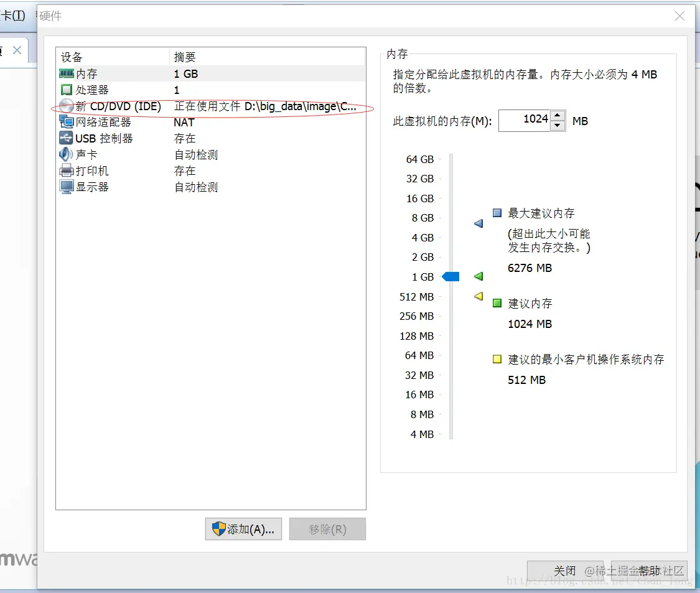Close the 硬件 dialog with the X
700x593 pixels.
(x=679, y=16)
